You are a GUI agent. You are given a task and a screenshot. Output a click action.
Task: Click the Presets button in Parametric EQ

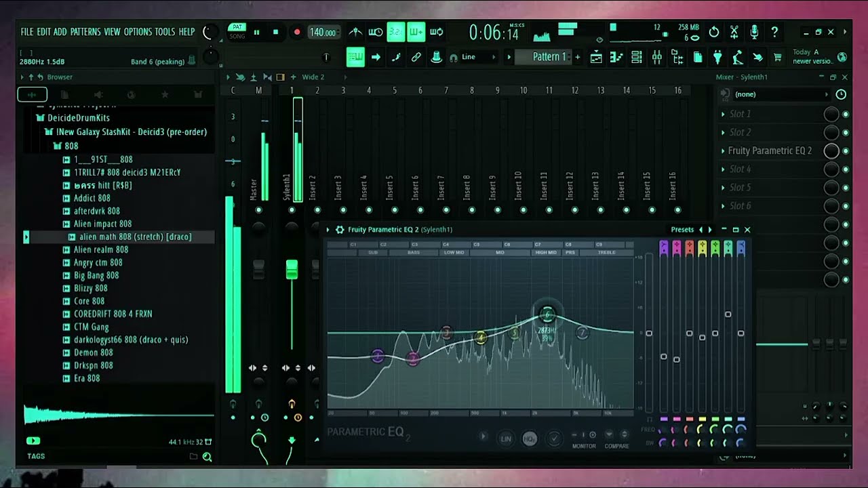point(682,230)
